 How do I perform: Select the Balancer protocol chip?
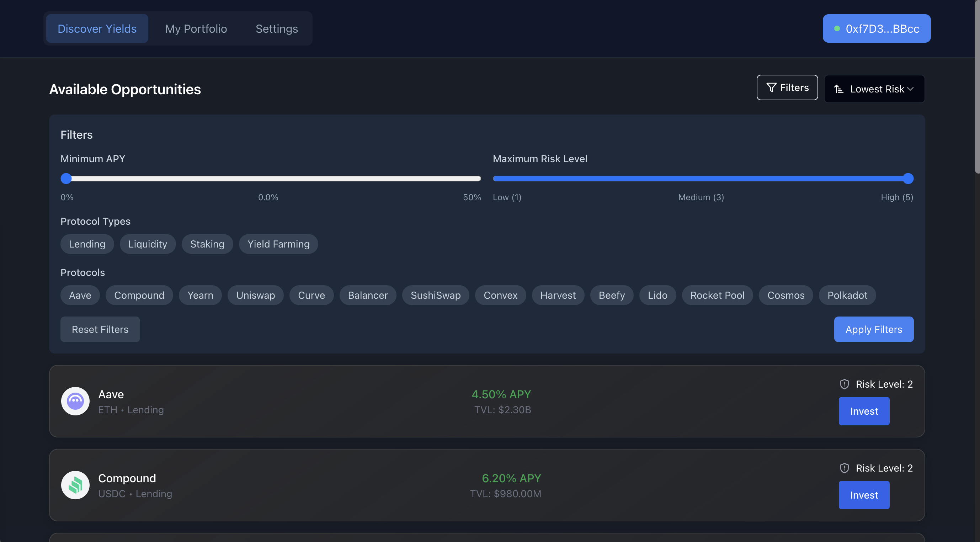pyautogui.click(x=368, y=295)
